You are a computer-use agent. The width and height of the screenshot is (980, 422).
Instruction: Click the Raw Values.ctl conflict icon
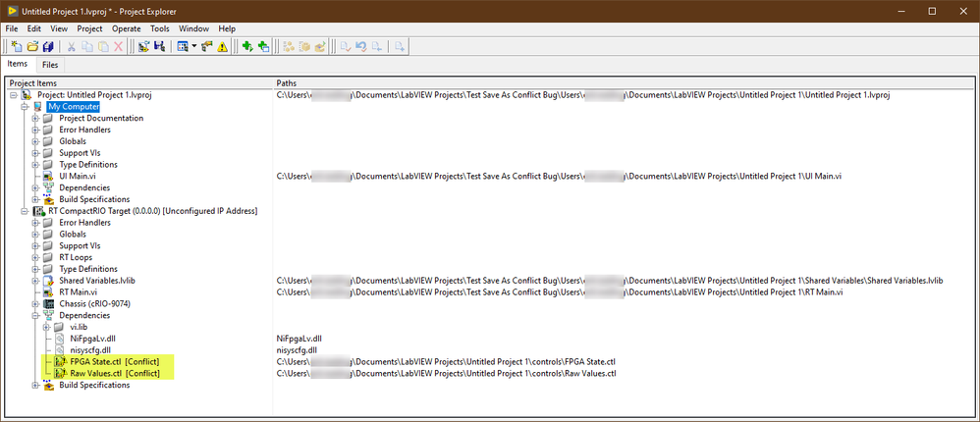(x=59, y=373)
